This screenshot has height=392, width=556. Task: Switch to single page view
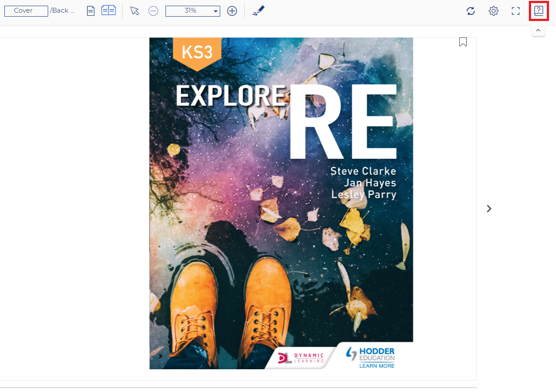pyautogui.click(x=91, y=10)
